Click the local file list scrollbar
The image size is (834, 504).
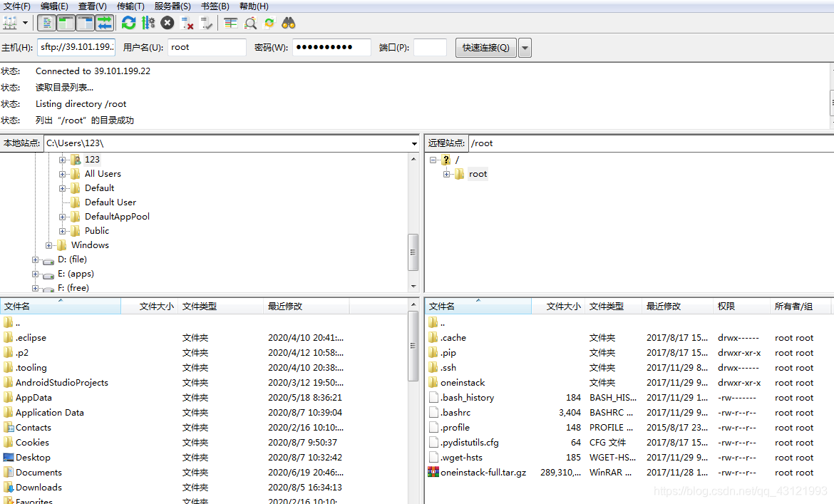(x=413, y=346)
